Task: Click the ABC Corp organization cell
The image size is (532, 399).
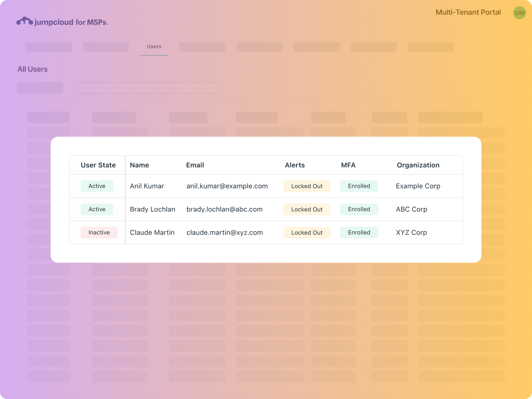Action: [x=412, y=209]
